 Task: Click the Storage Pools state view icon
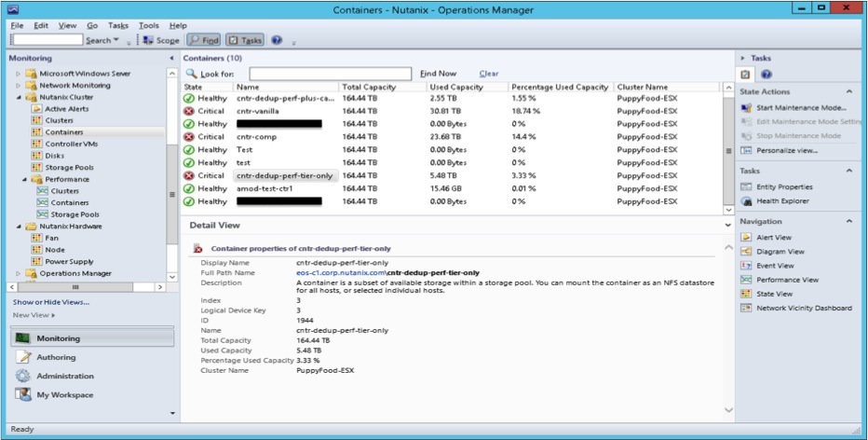tap(36, 168)
